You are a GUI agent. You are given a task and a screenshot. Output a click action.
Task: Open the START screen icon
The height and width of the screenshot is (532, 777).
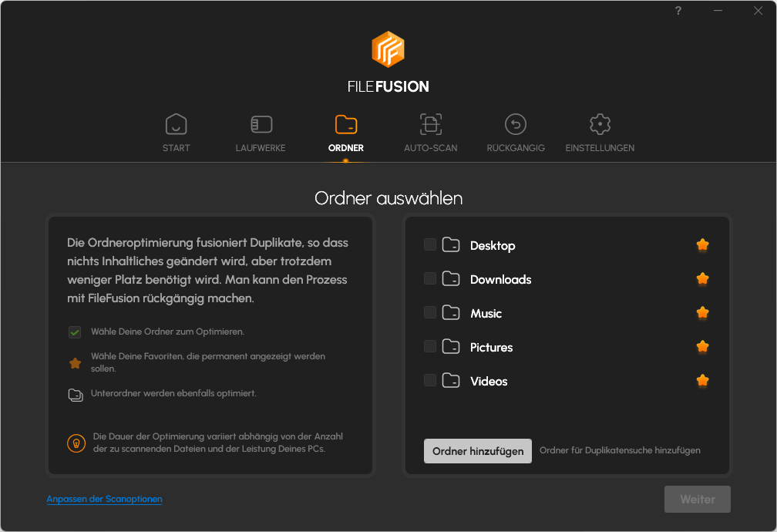click(x=176, y=124)
